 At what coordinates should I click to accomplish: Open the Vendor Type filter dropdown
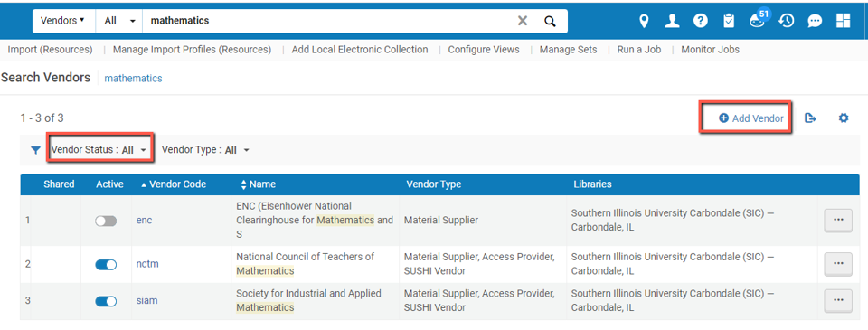tap(205, 150)
